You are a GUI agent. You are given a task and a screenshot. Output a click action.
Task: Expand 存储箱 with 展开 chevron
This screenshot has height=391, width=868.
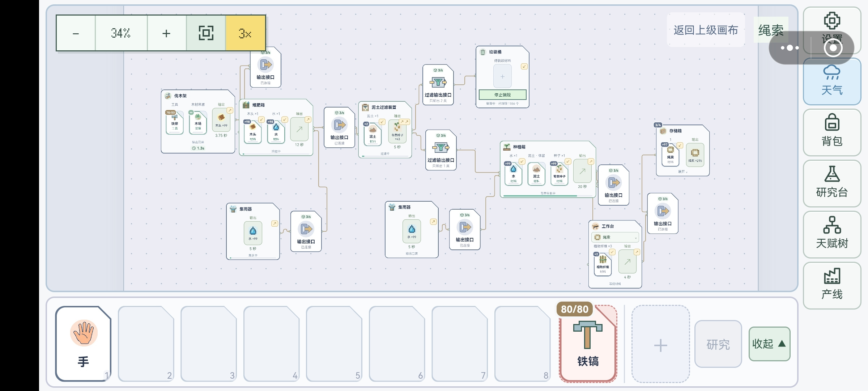(683, 172)
